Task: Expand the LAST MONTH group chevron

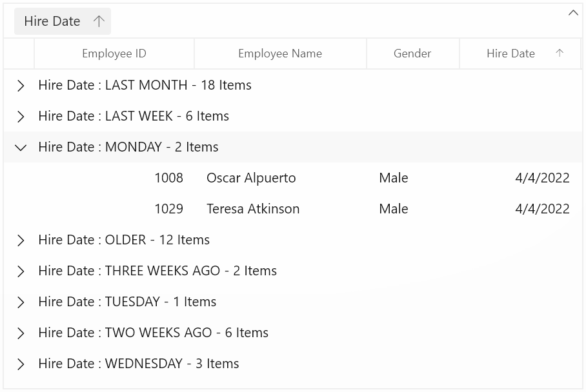Action: [x=21, y=86]
